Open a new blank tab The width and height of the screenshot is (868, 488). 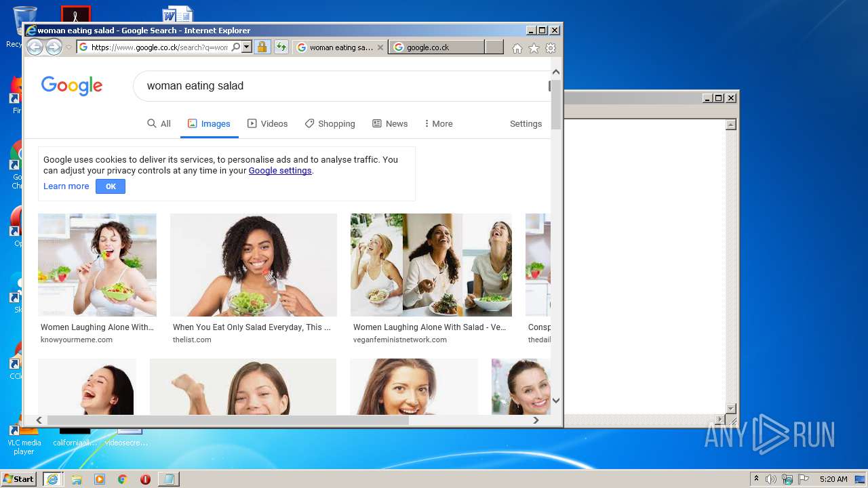tap(494, 47)
